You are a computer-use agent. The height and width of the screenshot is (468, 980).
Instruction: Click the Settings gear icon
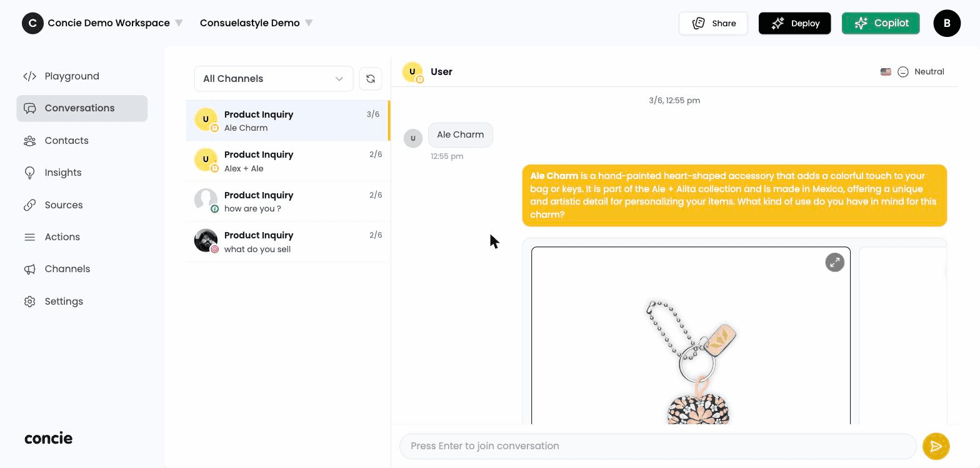point(29,302)
